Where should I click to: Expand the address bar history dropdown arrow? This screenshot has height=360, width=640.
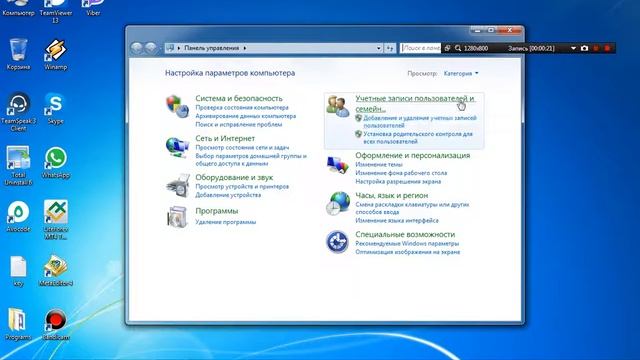tap(379, 48)
